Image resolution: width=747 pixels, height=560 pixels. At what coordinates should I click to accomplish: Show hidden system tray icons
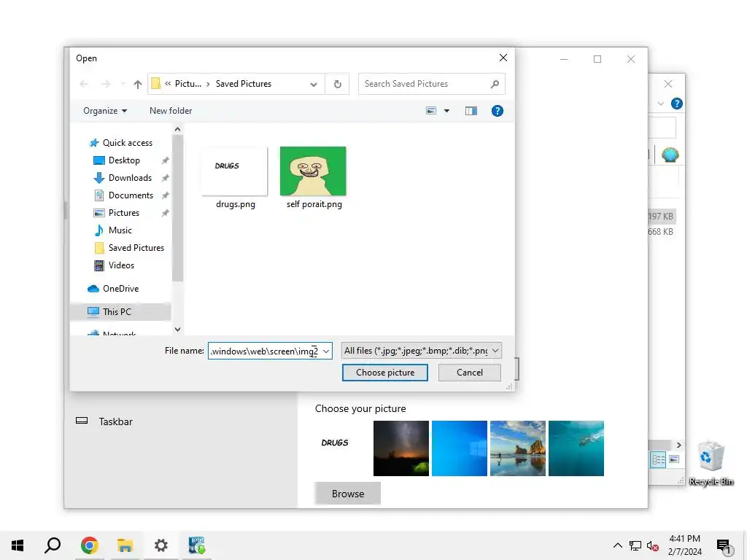point(617,545)
